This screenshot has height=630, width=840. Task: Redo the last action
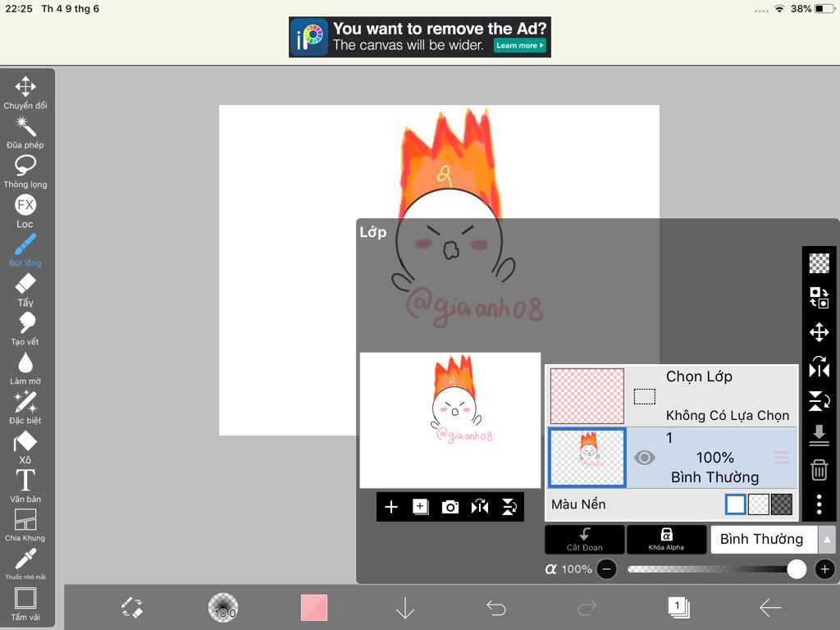(587, 608)
